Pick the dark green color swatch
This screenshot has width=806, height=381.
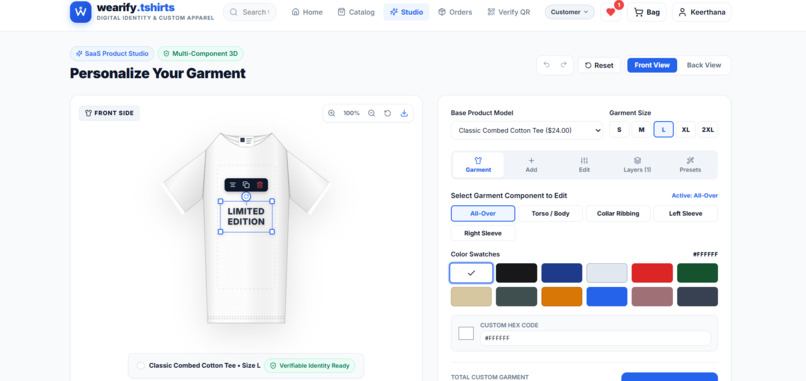698,273
